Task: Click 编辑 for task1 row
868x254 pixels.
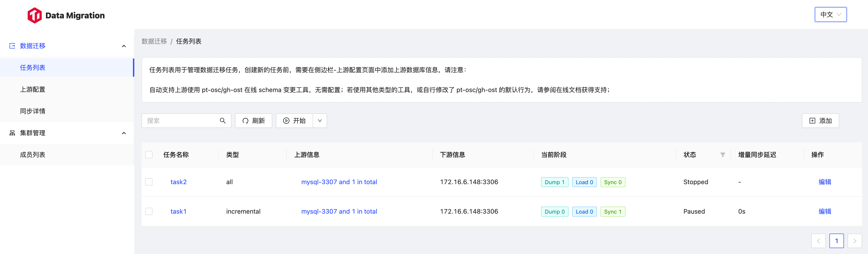Action: tap(824, 212)
